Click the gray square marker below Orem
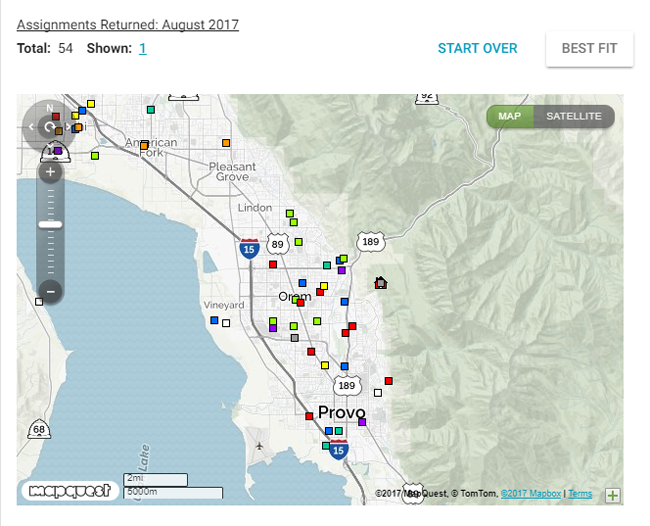650x526 pixels. click(295, 338)
